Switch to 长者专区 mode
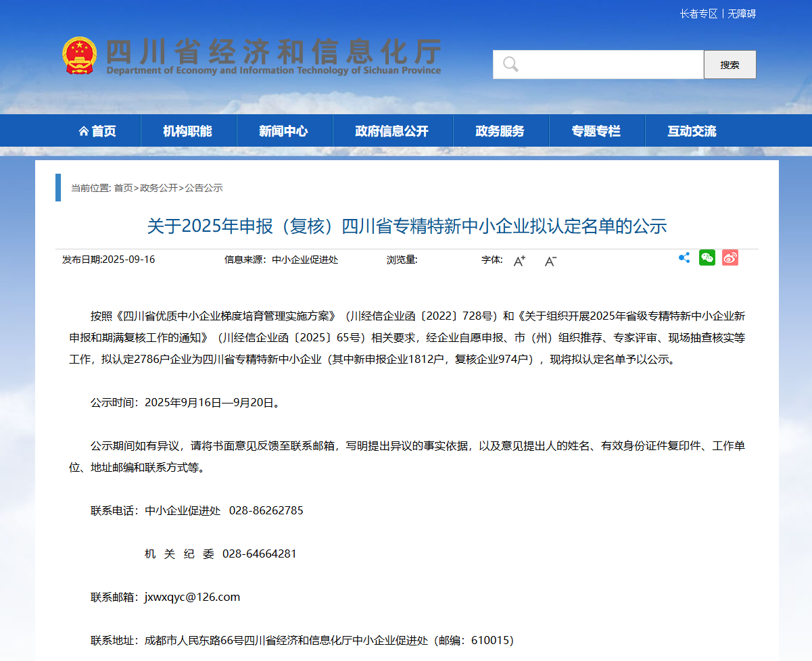Viewport: 812px width, 661px height. pos(698,14)
